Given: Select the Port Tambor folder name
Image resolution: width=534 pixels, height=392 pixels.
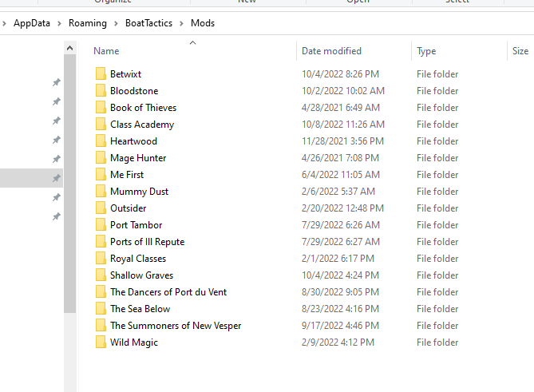Looking at the screenshot, I should pos(136,225).
